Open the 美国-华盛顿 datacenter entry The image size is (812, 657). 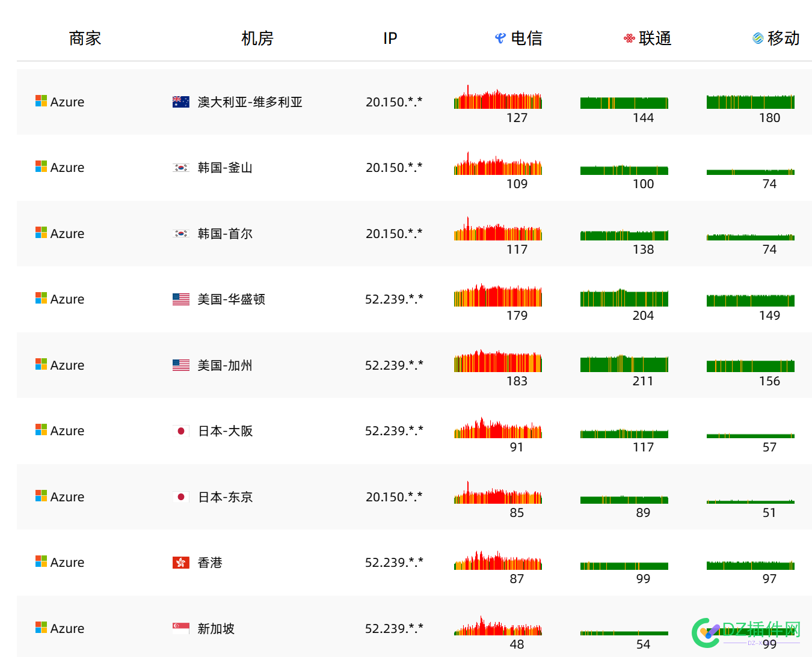pos(232,299)
